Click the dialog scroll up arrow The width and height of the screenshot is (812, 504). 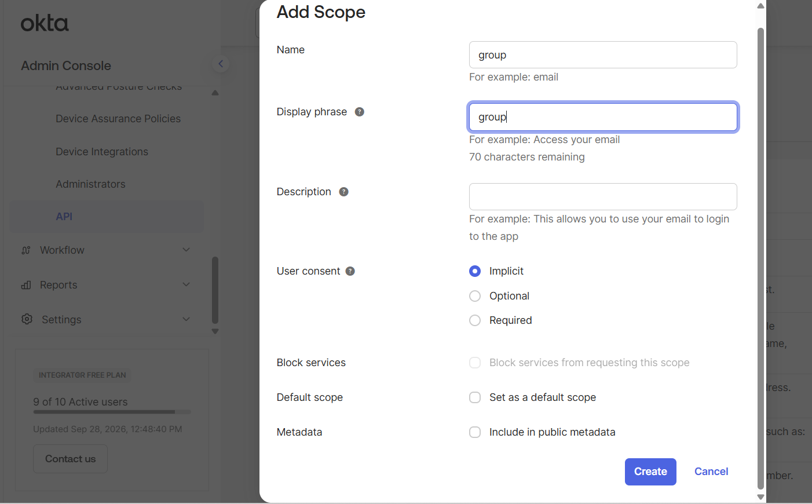(761, 6)
